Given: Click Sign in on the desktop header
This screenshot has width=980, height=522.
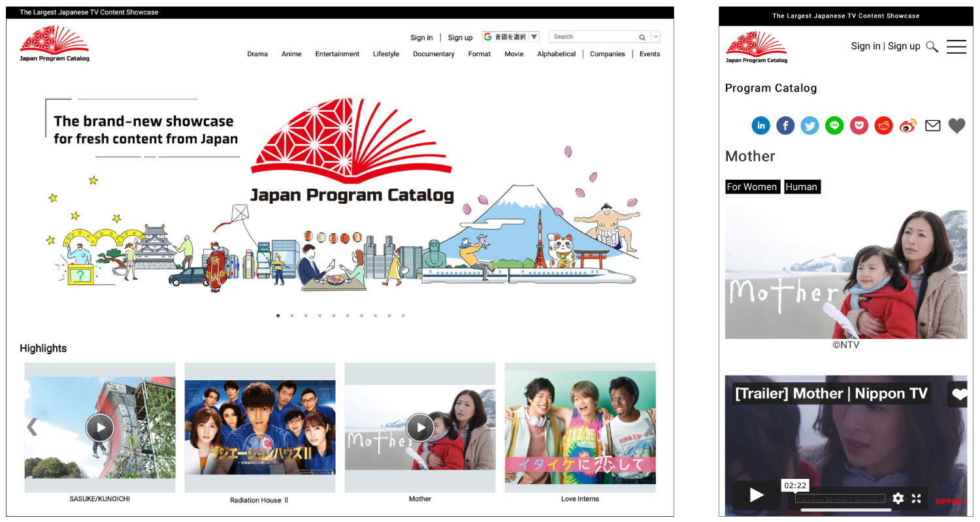Looking at the screenshot, I should click(x=421, y=38).
